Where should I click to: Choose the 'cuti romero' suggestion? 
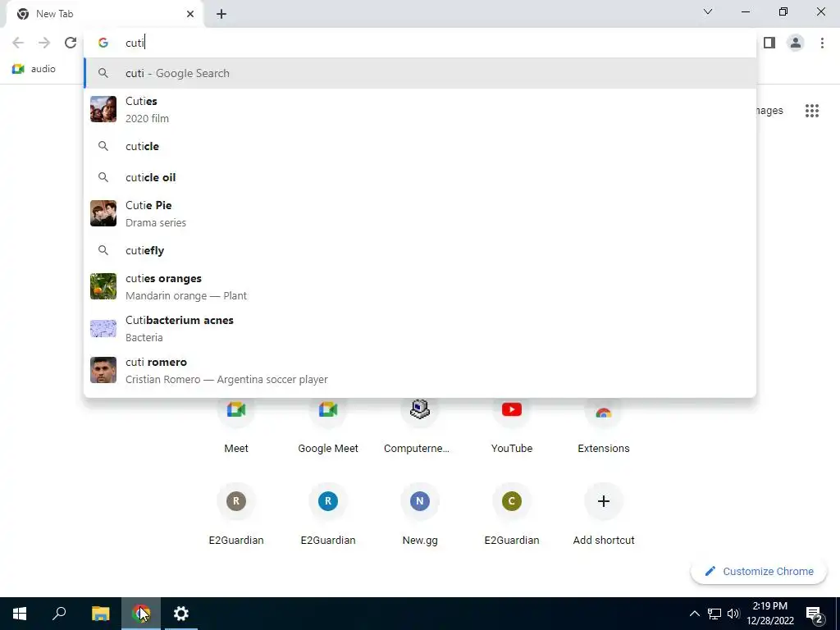click(x=420, y=370)
